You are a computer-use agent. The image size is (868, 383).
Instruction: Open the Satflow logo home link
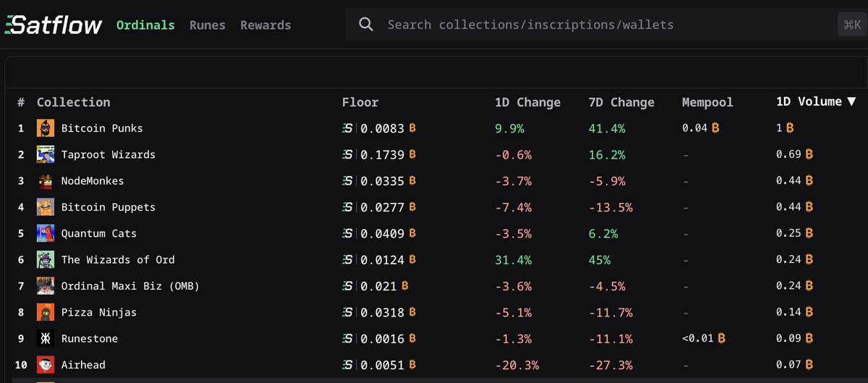[x=54, y=25]
